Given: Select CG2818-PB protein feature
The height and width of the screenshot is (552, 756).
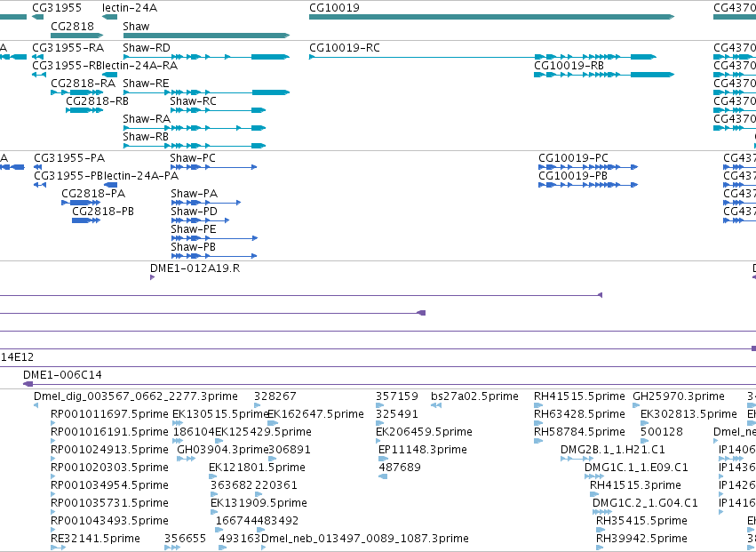Looking at the screenshot, I should tap(86, 220).
